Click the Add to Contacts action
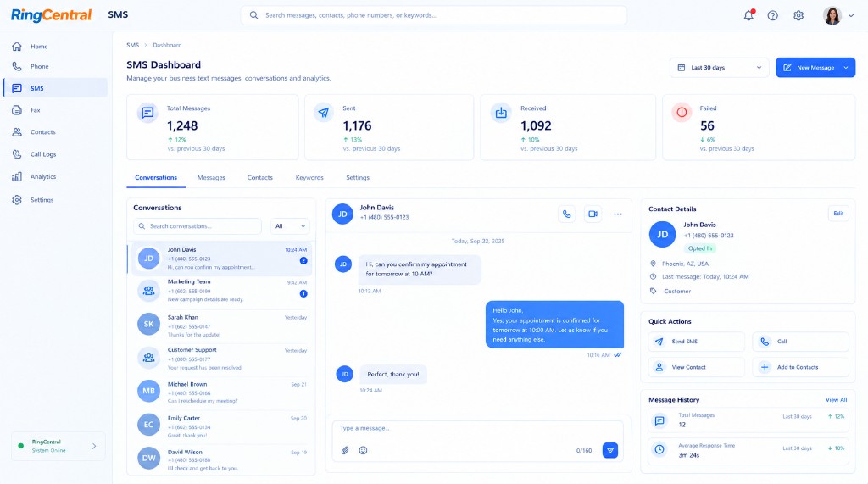868x484 pixels. pos(800,367)
